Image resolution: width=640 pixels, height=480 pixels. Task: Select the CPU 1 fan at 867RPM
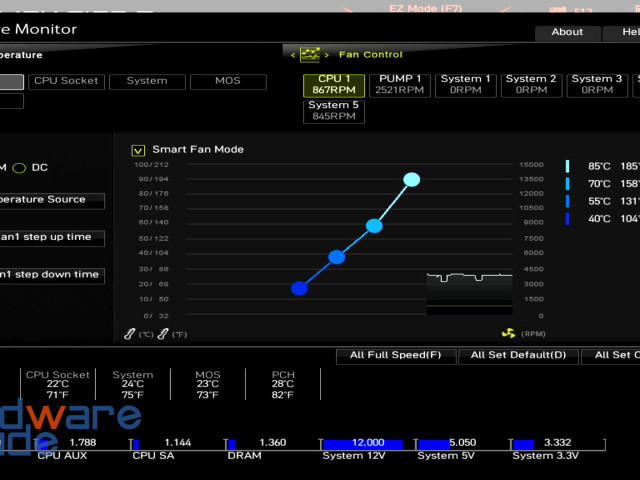(x=333, y=85)
